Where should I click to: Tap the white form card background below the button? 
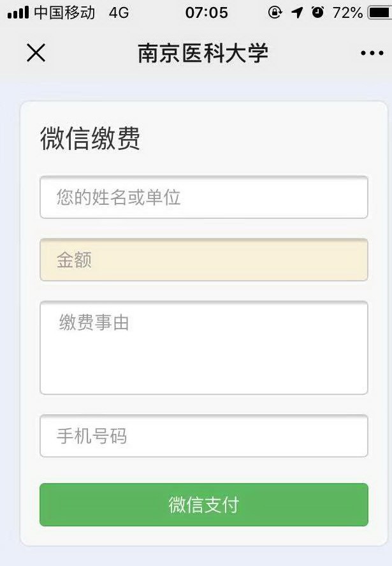(x=204, y=535)
